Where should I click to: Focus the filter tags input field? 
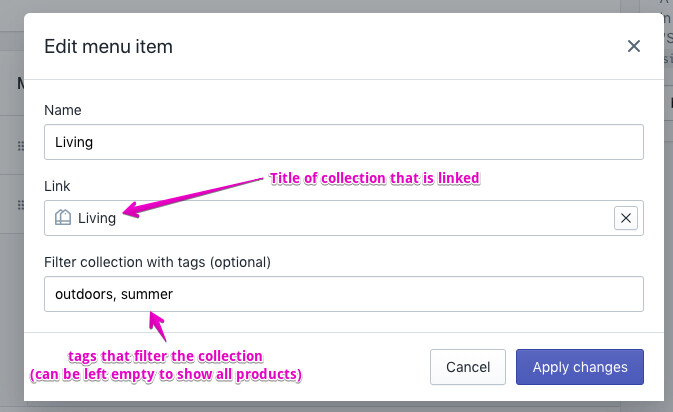[x=344, y=294]
